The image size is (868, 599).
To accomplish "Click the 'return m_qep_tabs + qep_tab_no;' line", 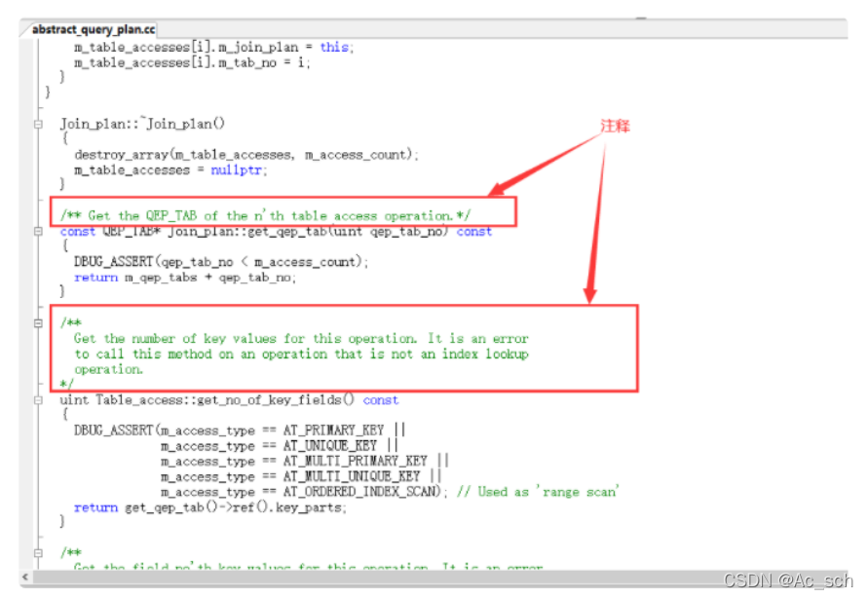I will pyautogui.click(x=185, y=278).
